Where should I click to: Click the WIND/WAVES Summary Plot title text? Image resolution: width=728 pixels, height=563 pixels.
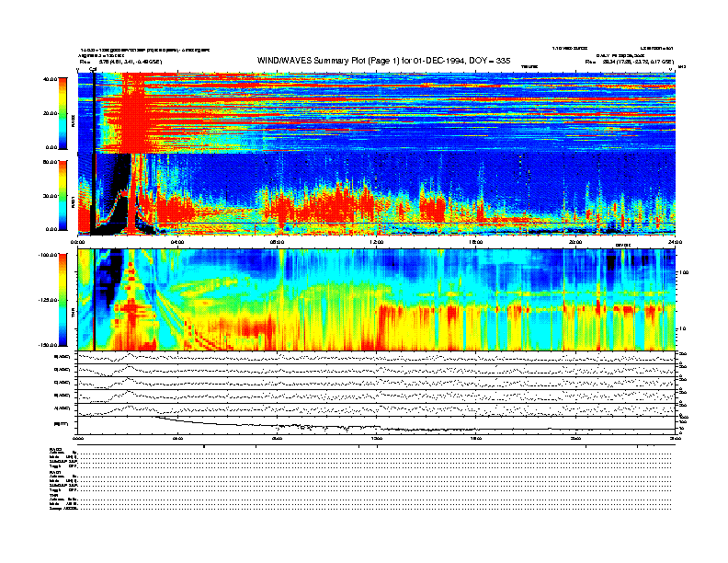384,61
